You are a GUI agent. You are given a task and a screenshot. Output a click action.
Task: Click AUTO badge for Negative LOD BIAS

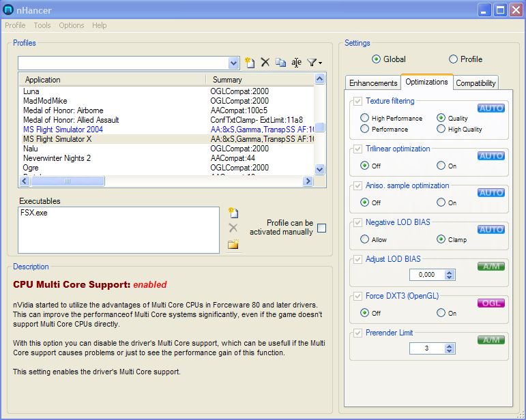[x=491, y=230]
